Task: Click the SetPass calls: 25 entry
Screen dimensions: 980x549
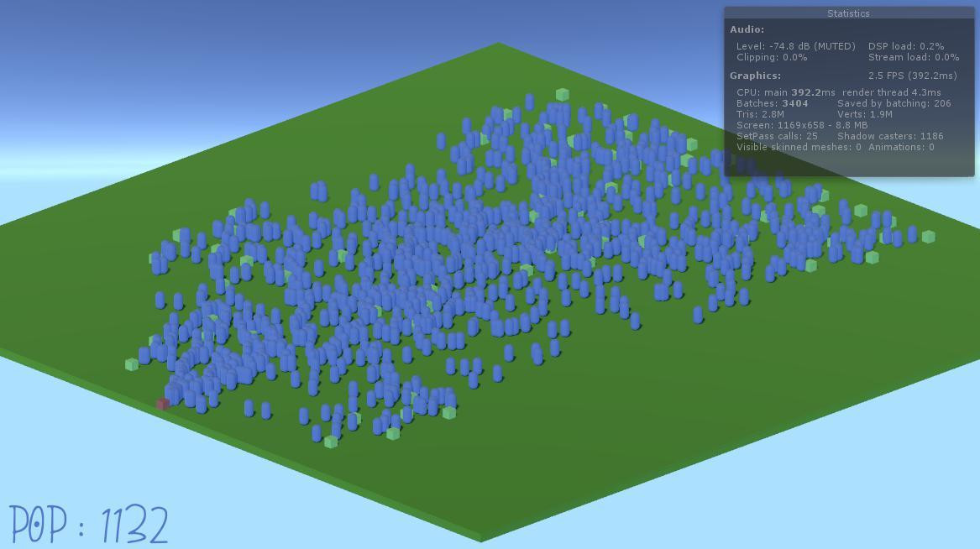Action: 777,136
